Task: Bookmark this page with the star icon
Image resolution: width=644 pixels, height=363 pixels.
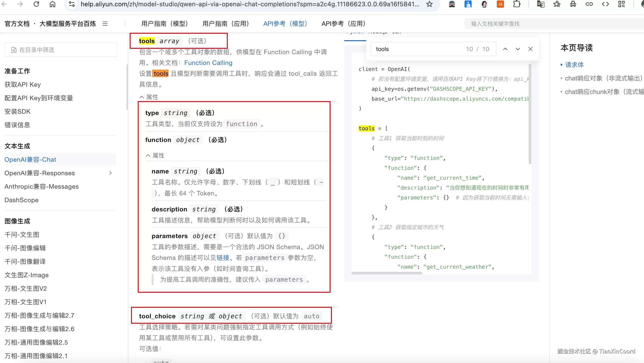Action: click(x=429, y=4)
